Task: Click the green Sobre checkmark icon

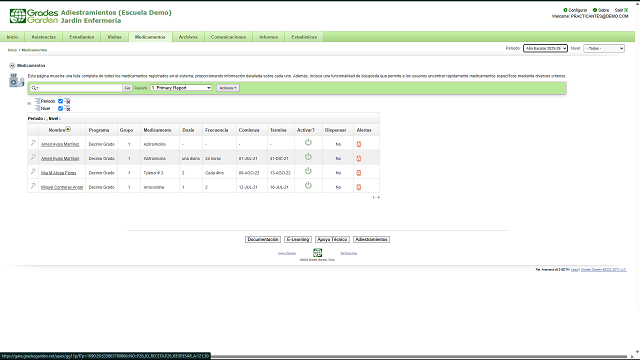Action: [595, 10]
